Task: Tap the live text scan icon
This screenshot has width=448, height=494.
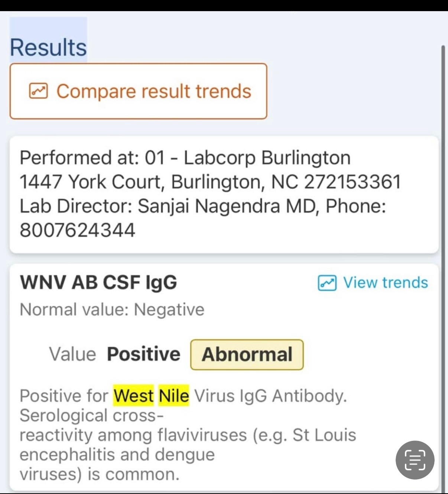Action: coord(415,460)
